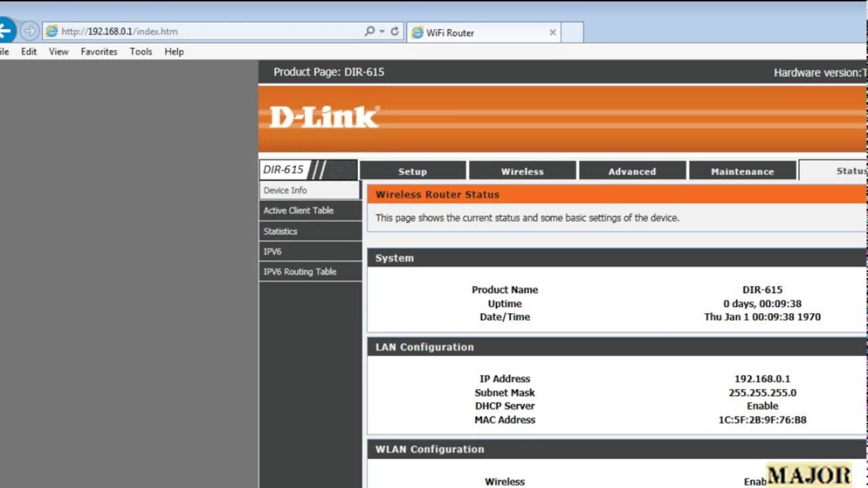Open the address bar dropdown arrow
This screenshot has width=868, height=488.
(382, 31)
